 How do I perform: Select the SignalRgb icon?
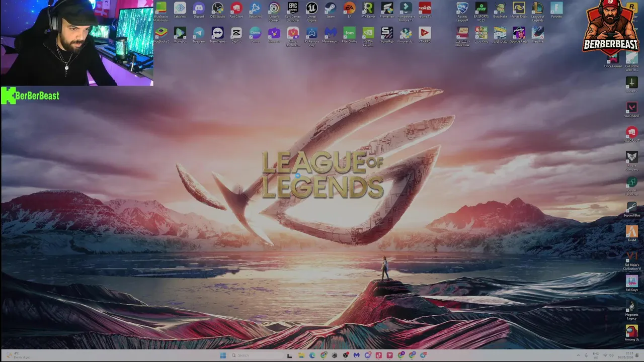(x=387, y=35)
